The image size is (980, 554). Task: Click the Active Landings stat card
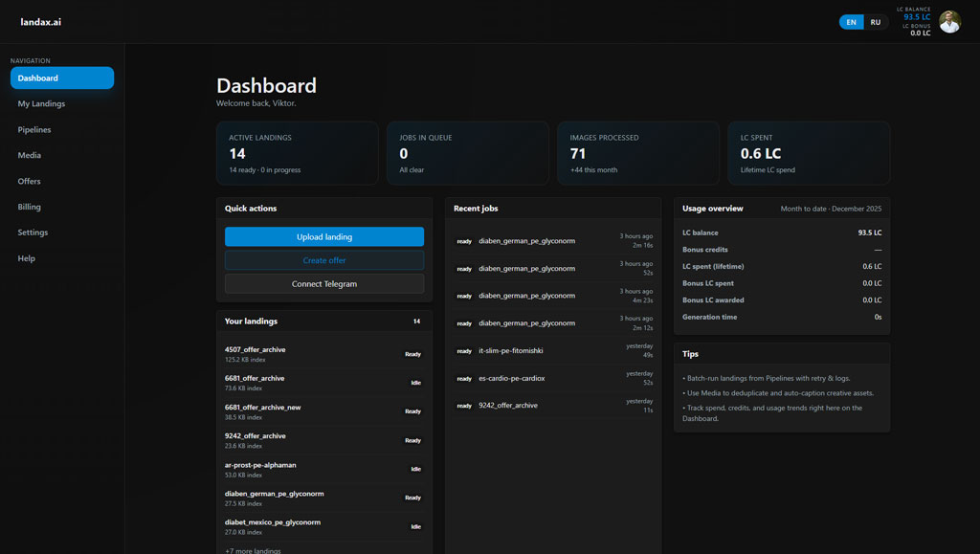[297, 153]
